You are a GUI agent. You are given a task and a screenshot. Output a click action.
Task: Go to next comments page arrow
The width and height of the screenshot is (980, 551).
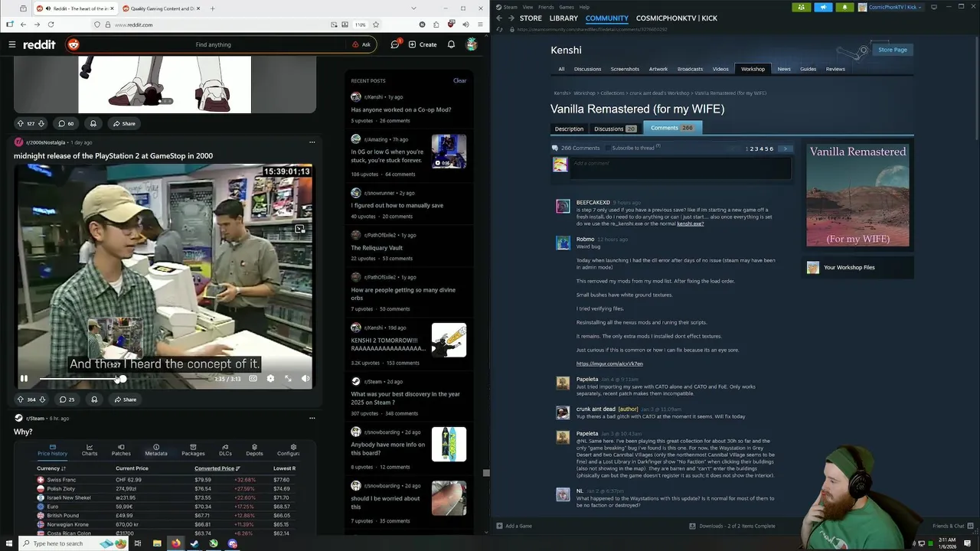pyautogui.click(x=785, y=148)
